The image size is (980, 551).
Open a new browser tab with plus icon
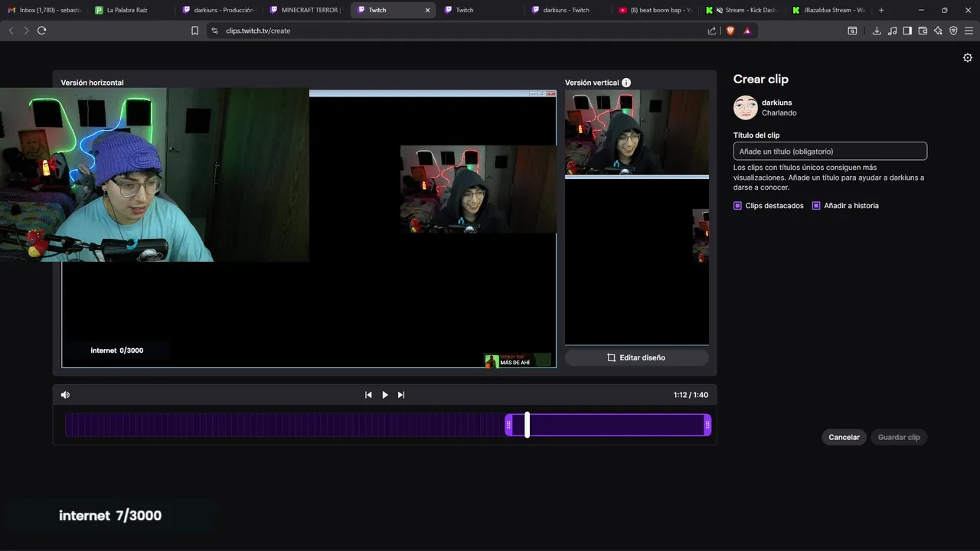881,10
